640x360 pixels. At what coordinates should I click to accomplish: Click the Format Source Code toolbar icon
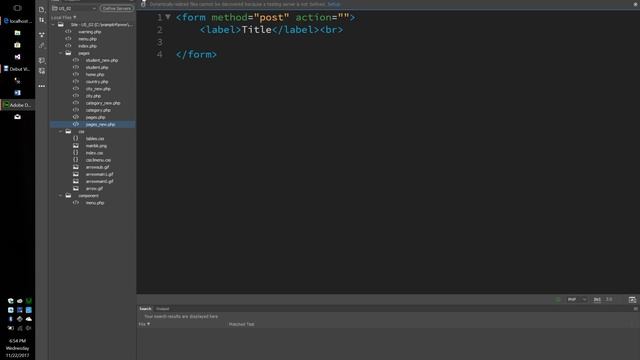point(42,46)
